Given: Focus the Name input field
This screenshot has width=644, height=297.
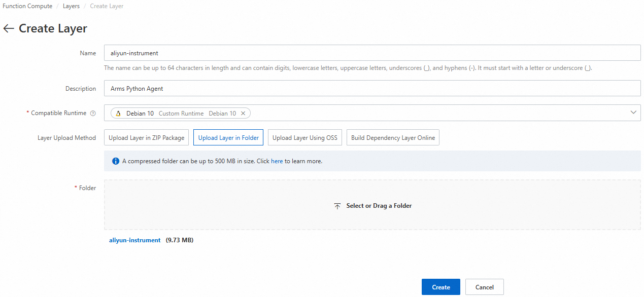Looking at the screenshot, I should pyautogui.click(x=372, y=53).
